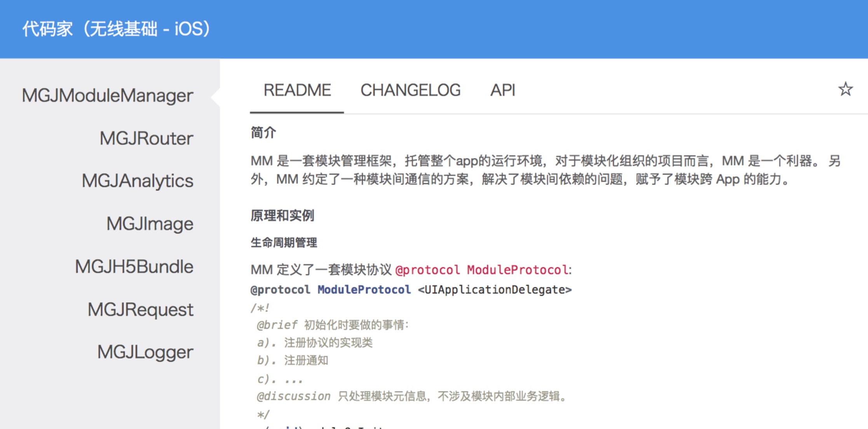The height and width of the screenshot is (429, 868).
Task: Switch to the CHANGELOG tab
Action: click(x=410, y=91)
